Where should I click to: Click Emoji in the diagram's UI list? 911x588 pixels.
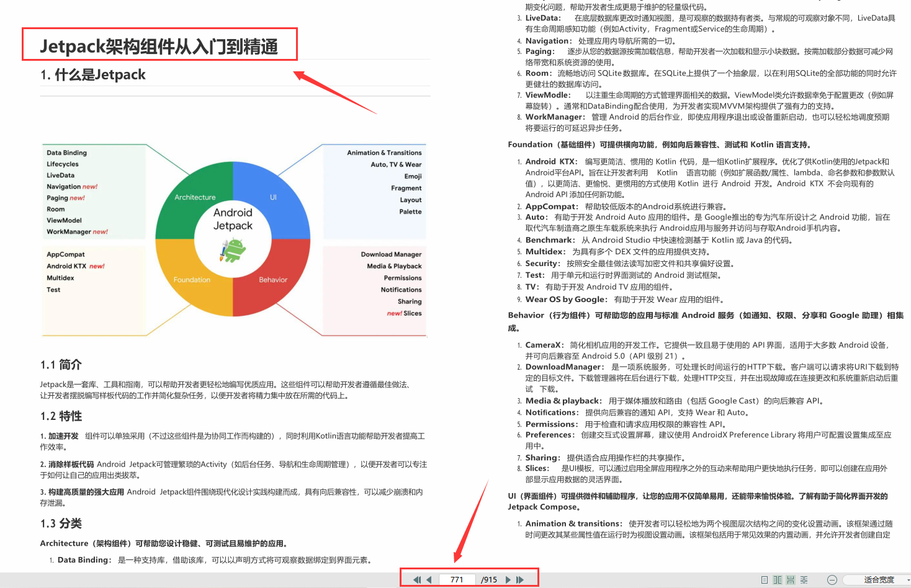click(413, 176)
